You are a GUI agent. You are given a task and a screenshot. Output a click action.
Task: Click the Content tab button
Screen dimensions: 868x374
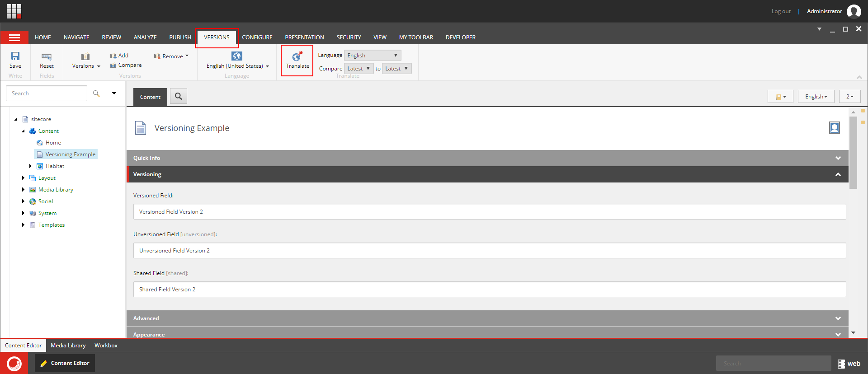click(150, 97)
